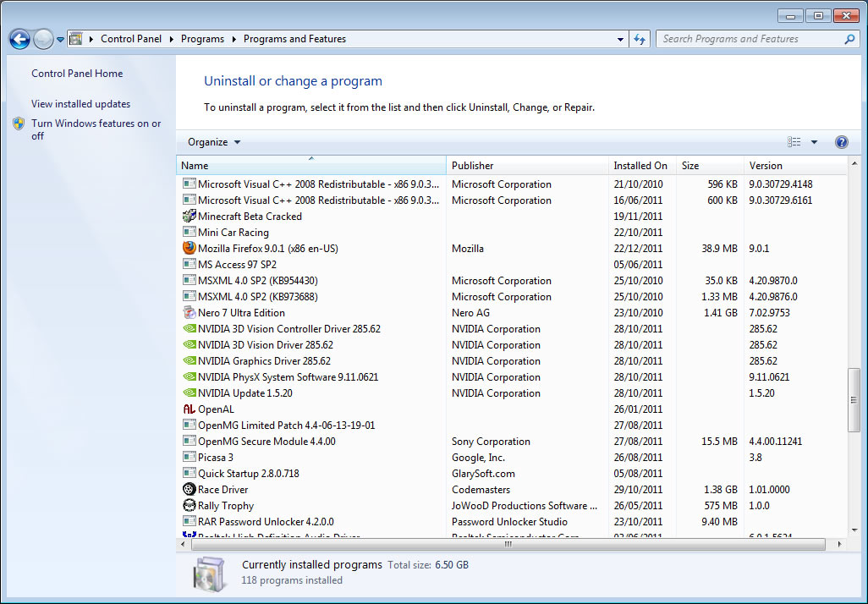Select the OpenAL entry icon

(188, 409)
